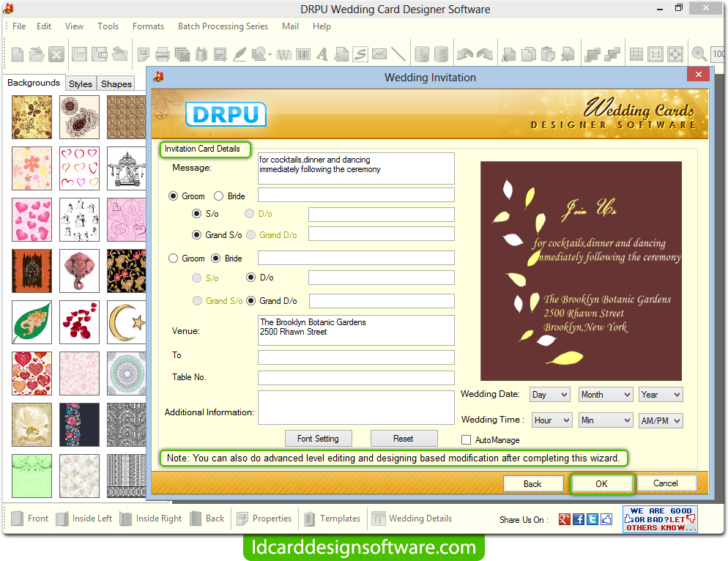
Task: Click the Bring to Front icon
Action: point(593,54)
